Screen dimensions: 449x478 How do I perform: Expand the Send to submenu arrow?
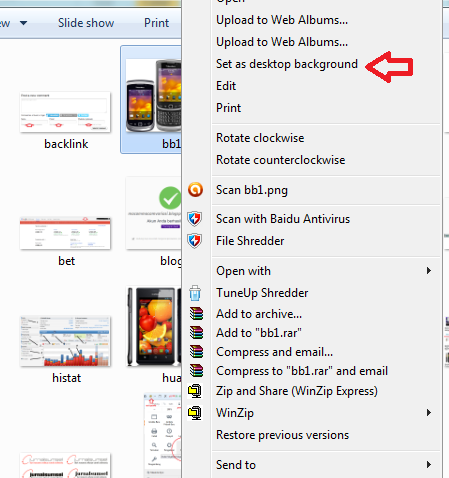[429, 464]
